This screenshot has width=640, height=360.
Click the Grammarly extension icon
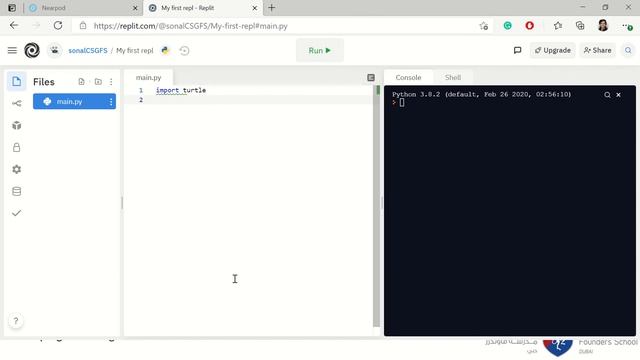pyautogui.click(x=507, y=26)
